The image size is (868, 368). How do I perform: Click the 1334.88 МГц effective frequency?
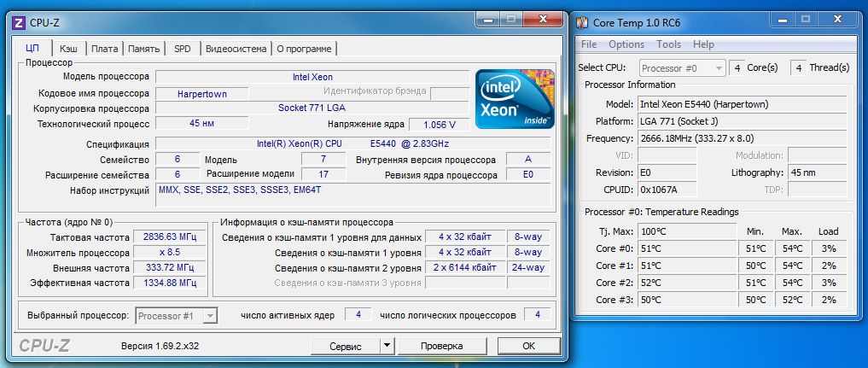169,283
